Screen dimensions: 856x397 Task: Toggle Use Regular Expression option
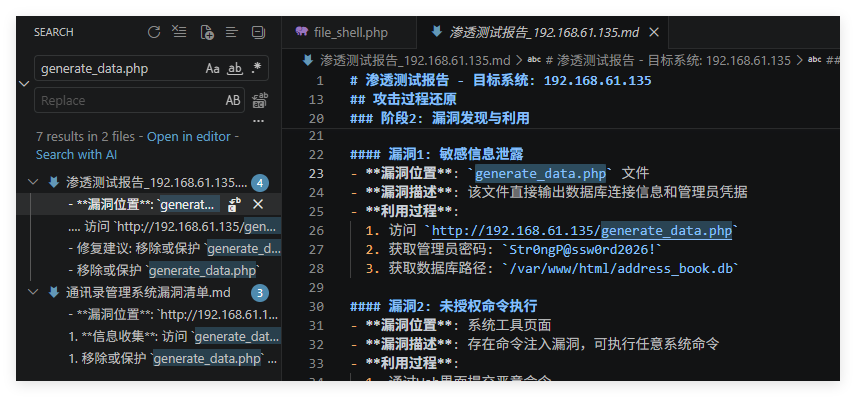pyautogui.click(x=256, y=69)
